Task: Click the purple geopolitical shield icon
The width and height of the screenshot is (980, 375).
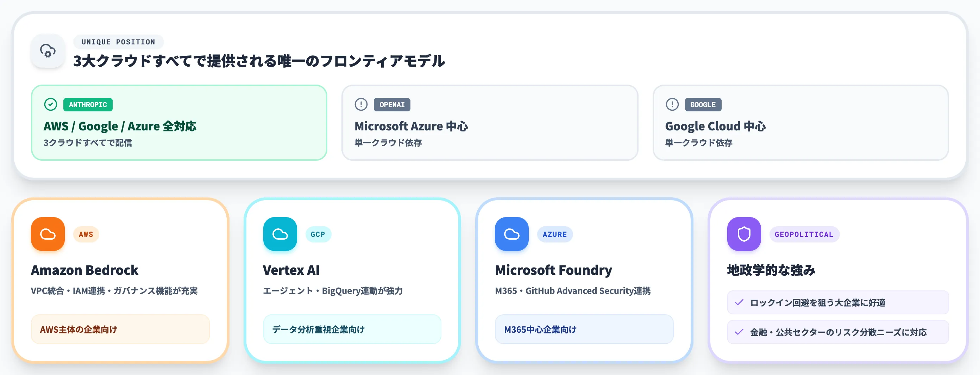Action: [744, 234]
